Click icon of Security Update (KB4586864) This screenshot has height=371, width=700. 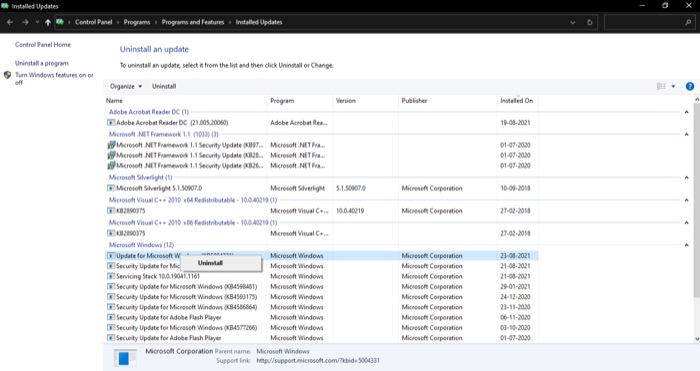[x=111, y=307]
